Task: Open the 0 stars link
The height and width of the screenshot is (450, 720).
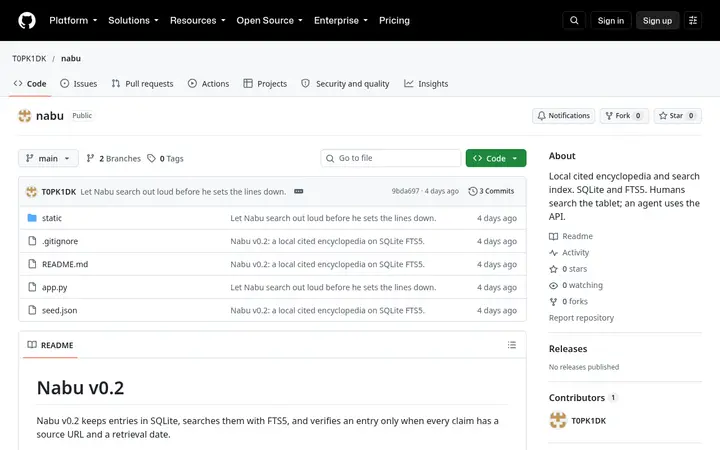Action: coord(568,269)
